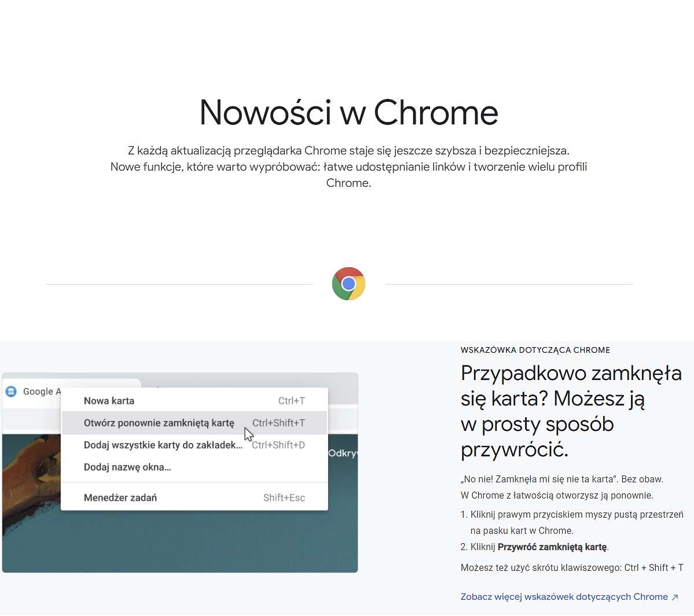Click the Ctrl+Shift+D shortcut label in the menu
This screenshot has width=694, height=616.
pos(278,445)
